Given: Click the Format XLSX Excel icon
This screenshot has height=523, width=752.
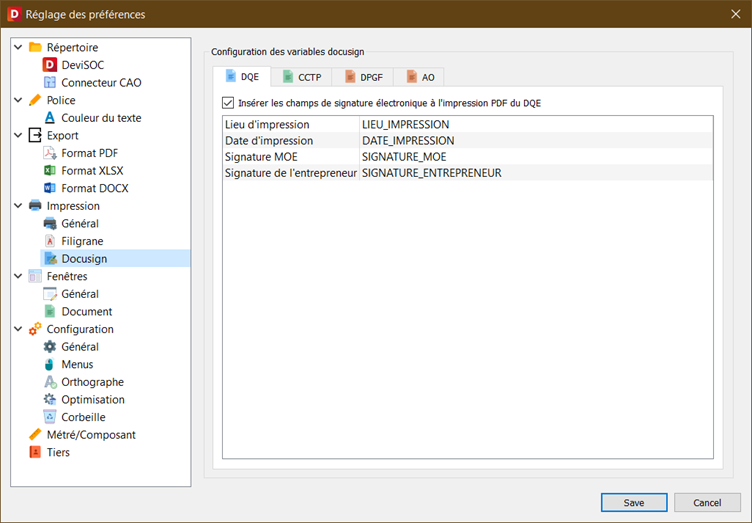Looking at the screenshot, I should pos(49,170).
